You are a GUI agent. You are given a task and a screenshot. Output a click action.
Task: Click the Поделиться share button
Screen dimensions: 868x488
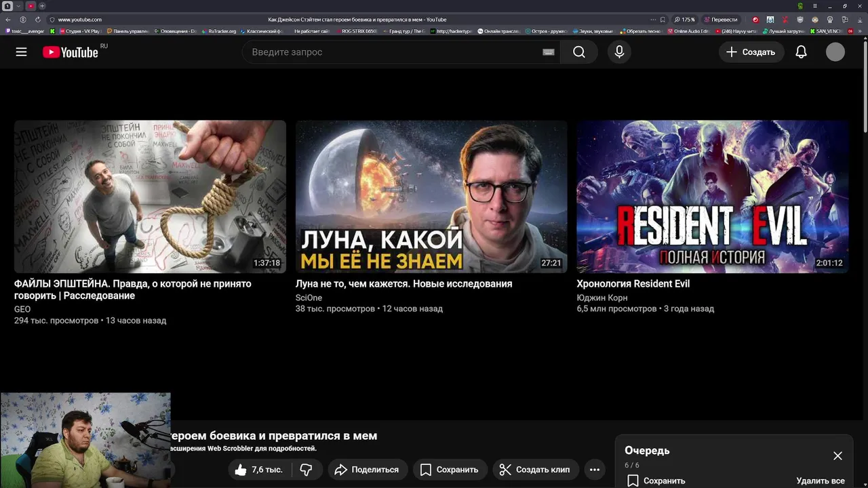point(367,470)
